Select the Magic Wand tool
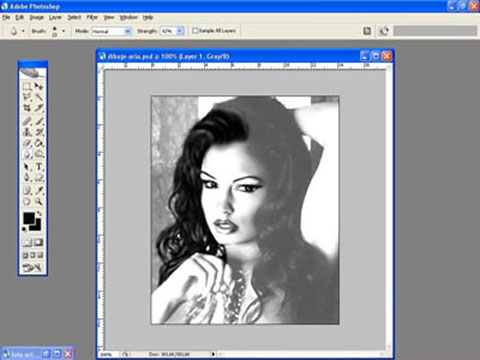 coord(39,97)
